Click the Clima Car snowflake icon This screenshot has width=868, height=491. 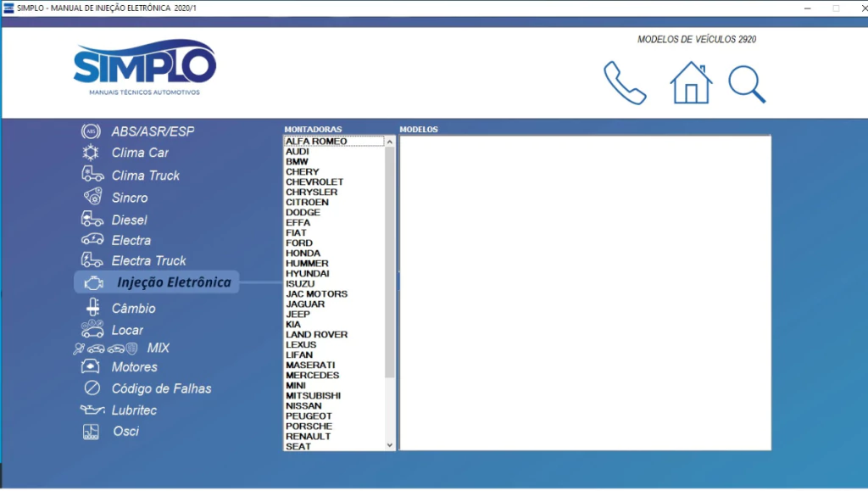(x=91, y=153)
